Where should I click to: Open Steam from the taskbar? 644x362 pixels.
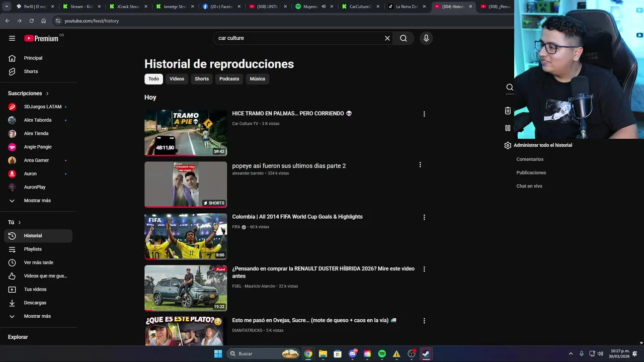click(x=426, y=354)
